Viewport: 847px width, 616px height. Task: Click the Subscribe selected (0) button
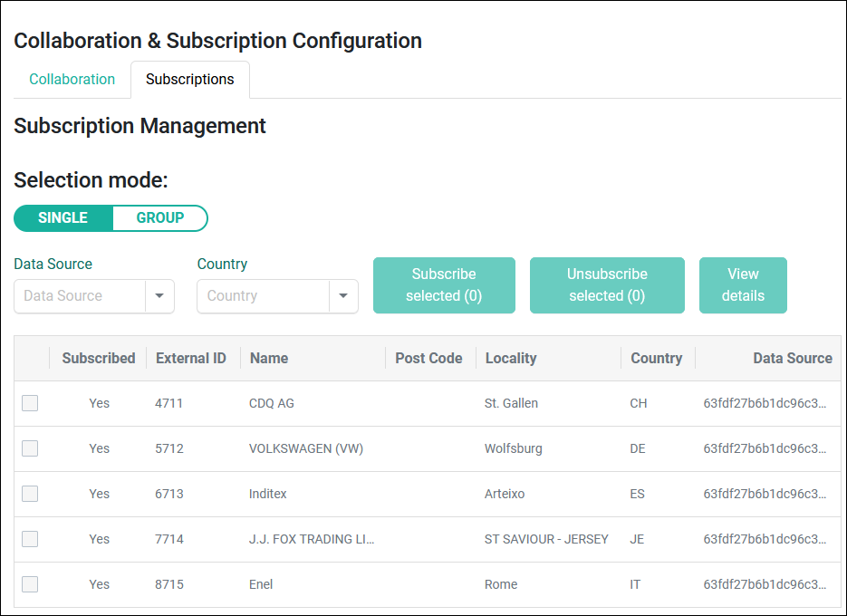444,285
